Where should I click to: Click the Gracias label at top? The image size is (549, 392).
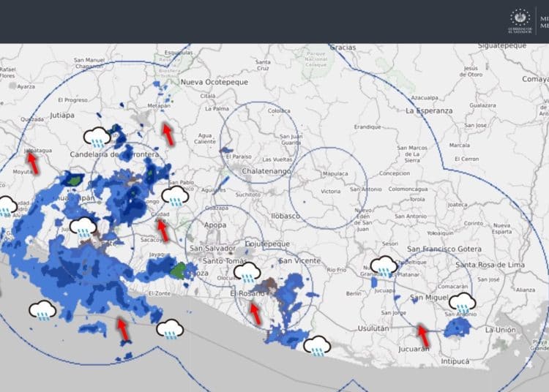[343, 48]
